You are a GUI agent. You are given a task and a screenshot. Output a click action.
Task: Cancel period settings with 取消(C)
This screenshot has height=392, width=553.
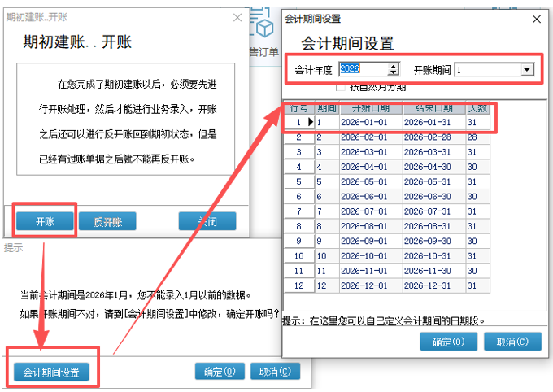point(517,342)
